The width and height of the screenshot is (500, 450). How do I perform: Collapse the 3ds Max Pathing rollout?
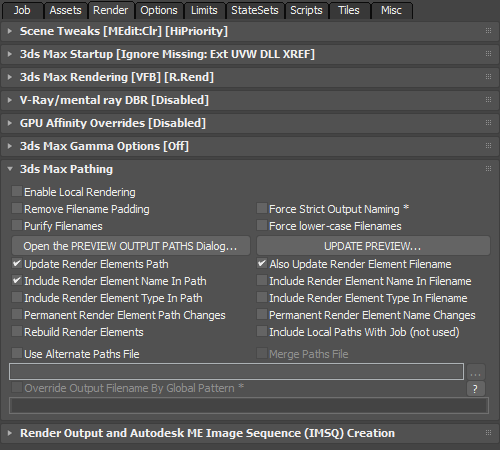tap(10, 169)
